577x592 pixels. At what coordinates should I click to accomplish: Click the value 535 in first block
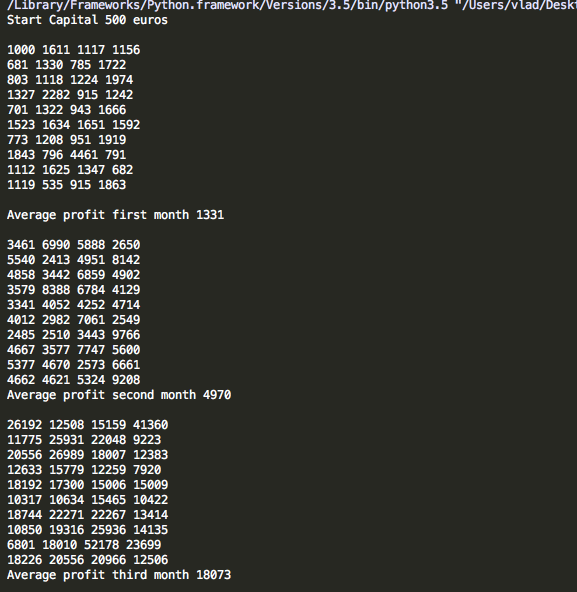(x=52, y=185)
